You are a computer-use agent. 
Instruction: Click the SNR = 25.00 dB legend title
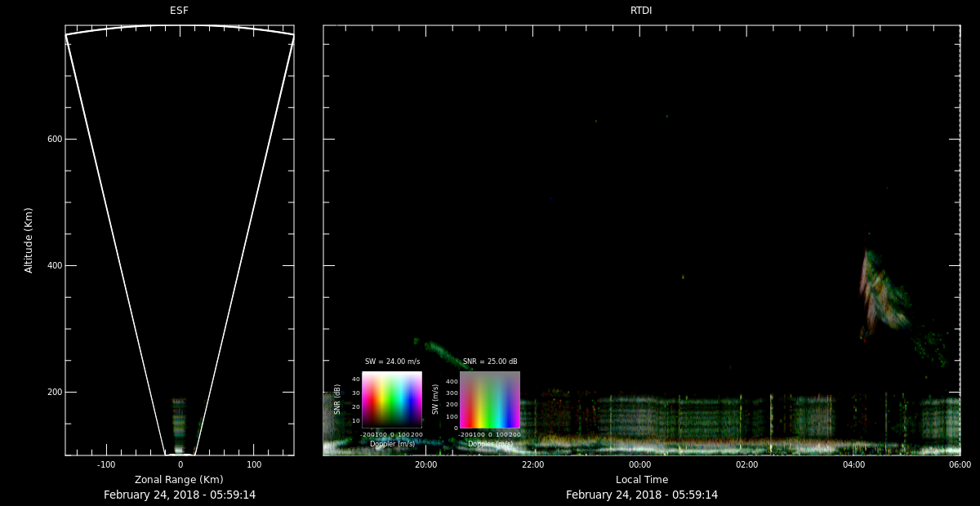tap(490, 362)
